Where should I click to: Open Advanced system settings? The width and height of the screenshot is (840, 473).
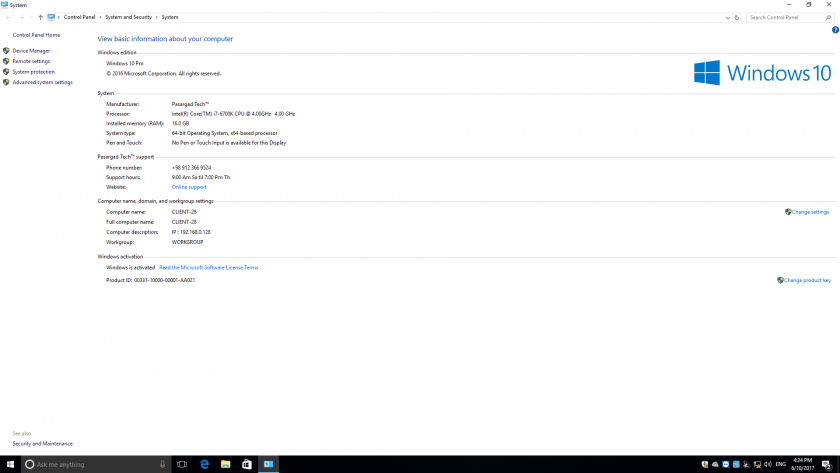click(42, 82)
